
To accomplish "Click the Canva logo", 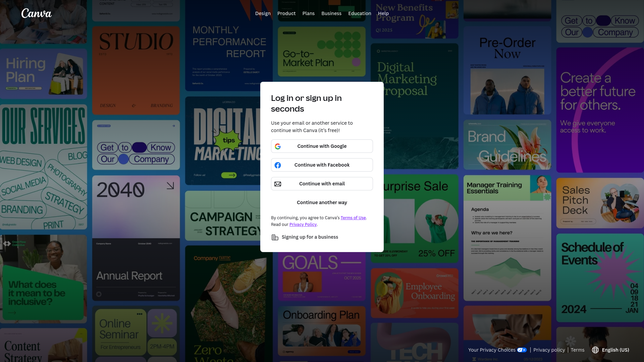I will click(36, 13).
